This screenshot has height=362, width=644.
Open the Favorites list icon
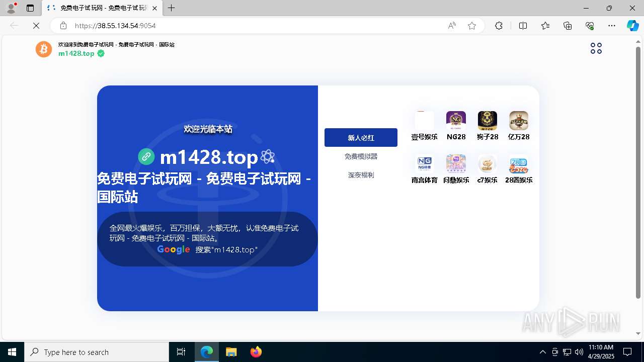[545, 26]
